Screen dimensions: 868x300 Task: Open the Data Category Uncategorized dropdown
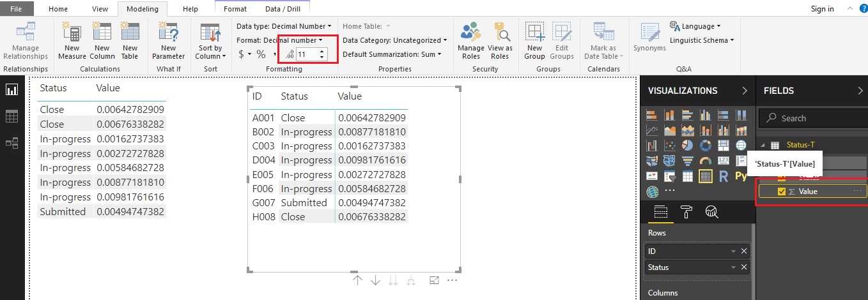pos(394,40)
